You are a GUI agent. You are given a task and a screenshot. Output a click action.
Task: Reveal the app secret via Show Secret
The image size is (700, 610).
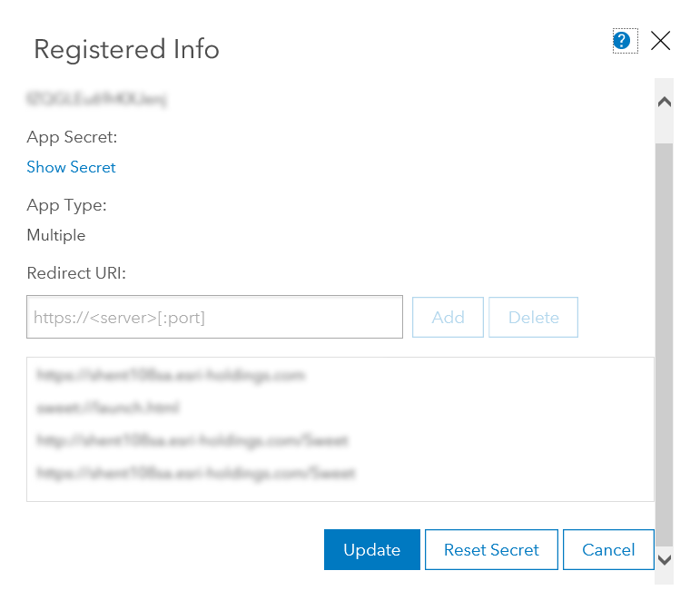[x=72, y=167]
